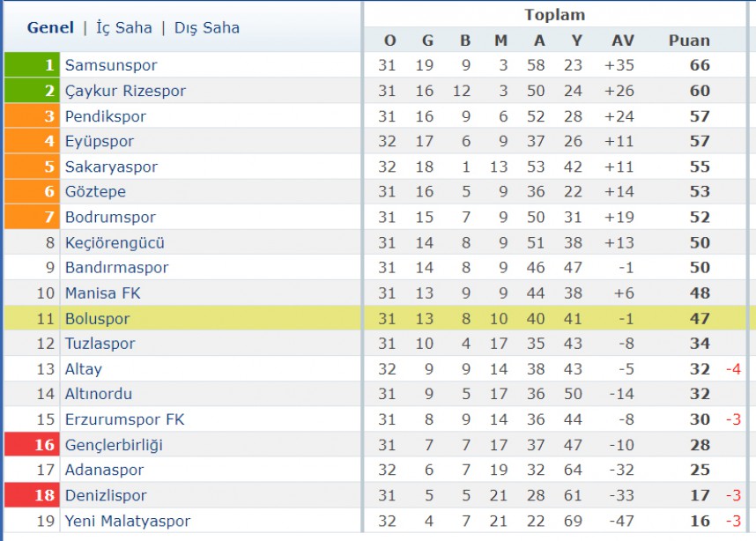Image resolution: width=756 pixels, height=541 pixels.
Task: Open the Çaykur Rizespor team link
Action: click(x=125, y=91)
